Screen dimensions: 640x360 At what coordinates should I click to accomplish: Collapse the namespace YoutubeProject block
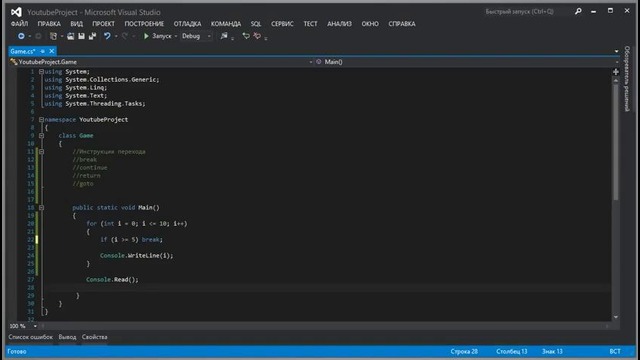pyautogui.click(x=41, y=120)
